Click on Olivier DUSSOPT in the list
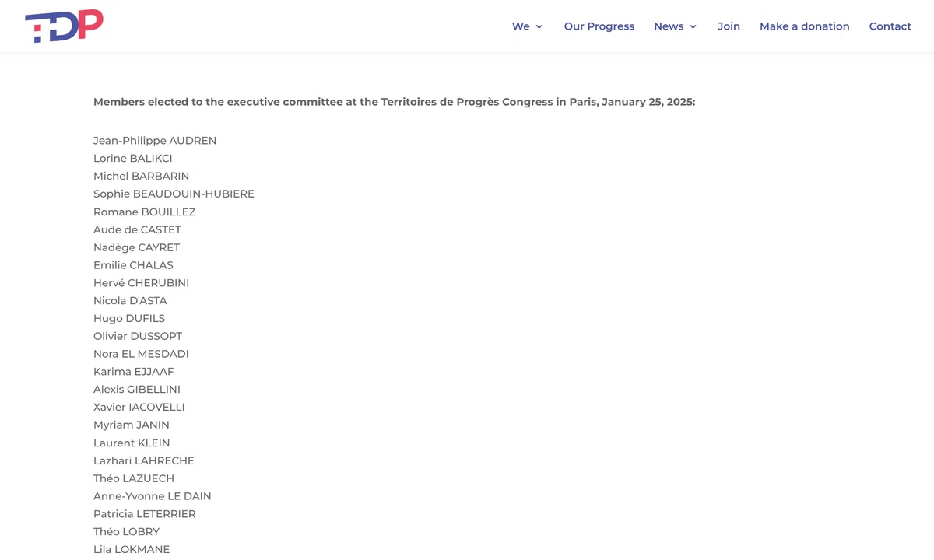The image size is (934, 560). point(138,336)
